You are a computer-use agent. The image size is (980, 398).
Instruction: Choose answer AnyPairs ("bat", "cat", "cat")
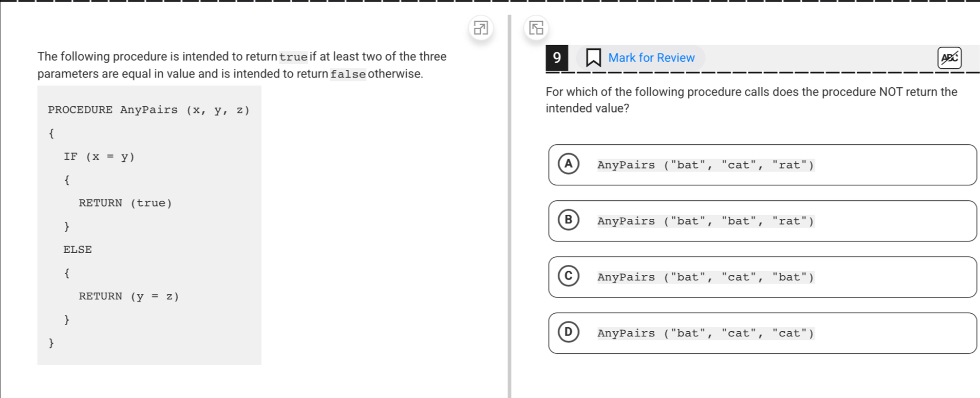tap(762, 333)
